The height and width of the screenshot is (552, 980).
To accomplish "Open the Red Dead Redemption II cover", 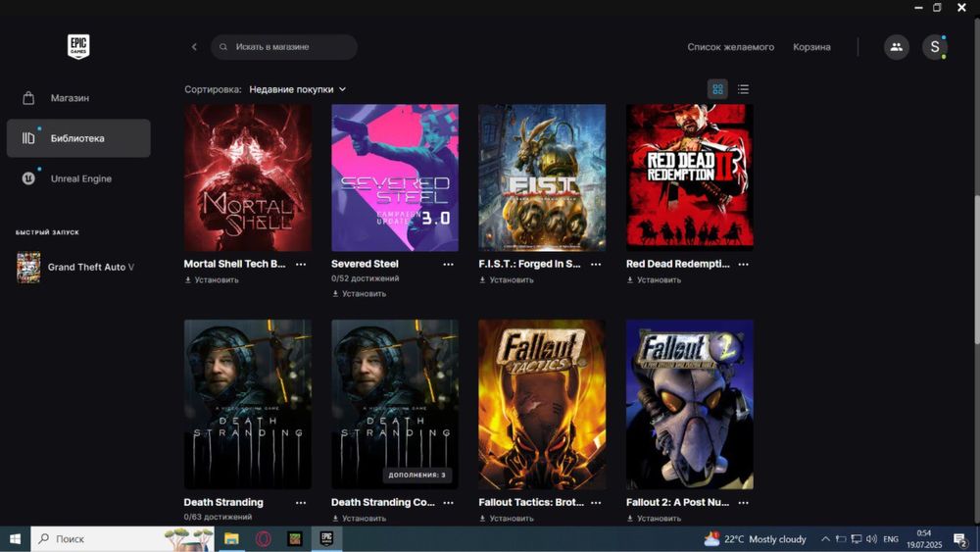I will click(689, 177).
